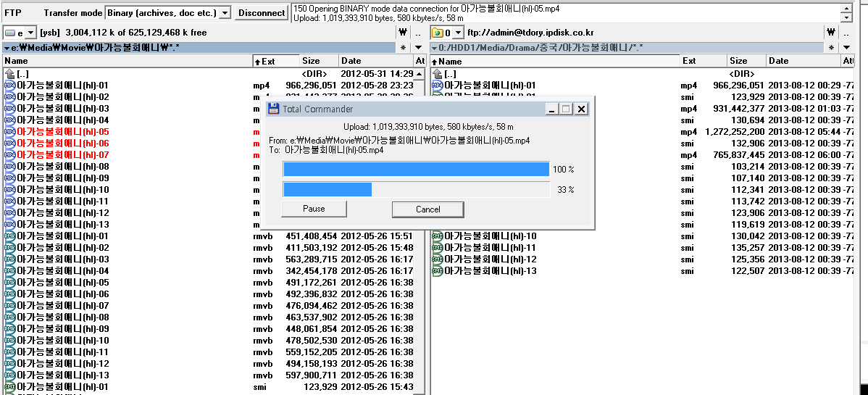Pause the upload in the dialog
The height and width of the screenshot is (395, 868).
click(x=314, y=209)
